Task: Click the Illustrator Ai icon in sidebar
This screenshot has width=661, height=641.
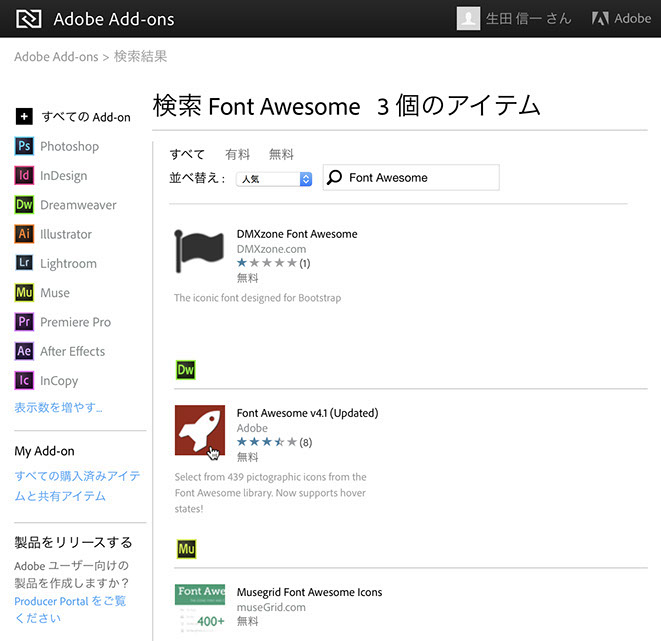Action: tap(24, 234)
